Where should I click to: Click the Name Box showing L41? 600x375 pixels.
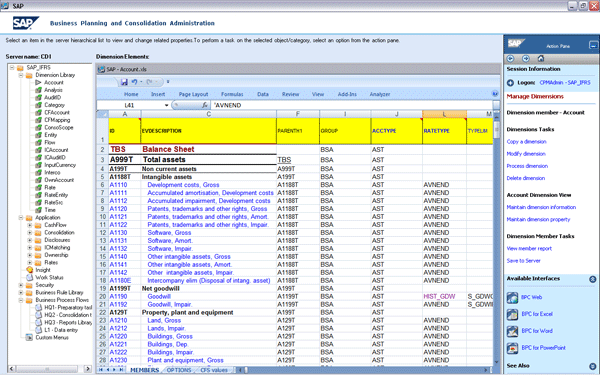coord(130,105)
